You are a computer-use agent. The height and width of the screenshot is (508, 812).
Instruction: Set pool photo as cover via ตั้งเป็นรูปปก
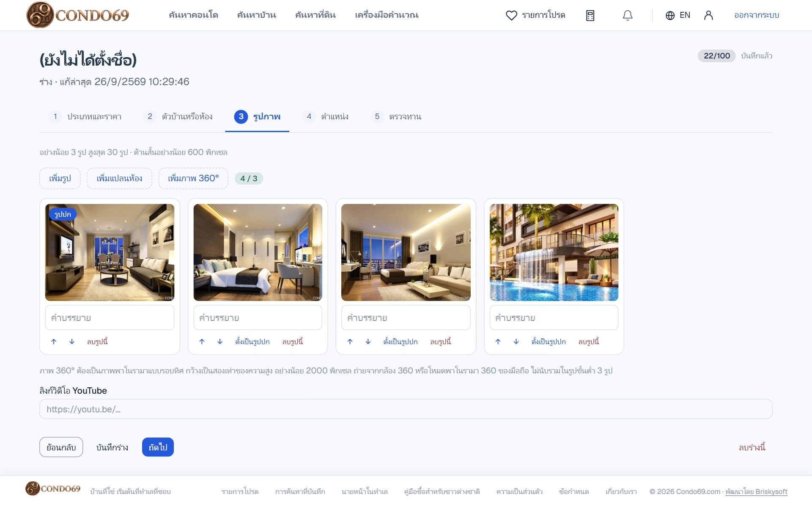(x=549, y=342)
